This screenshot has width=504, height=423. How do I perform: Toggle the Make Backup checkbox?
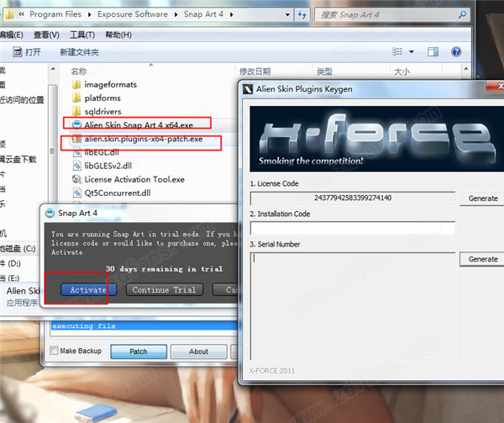click(54, 351)
